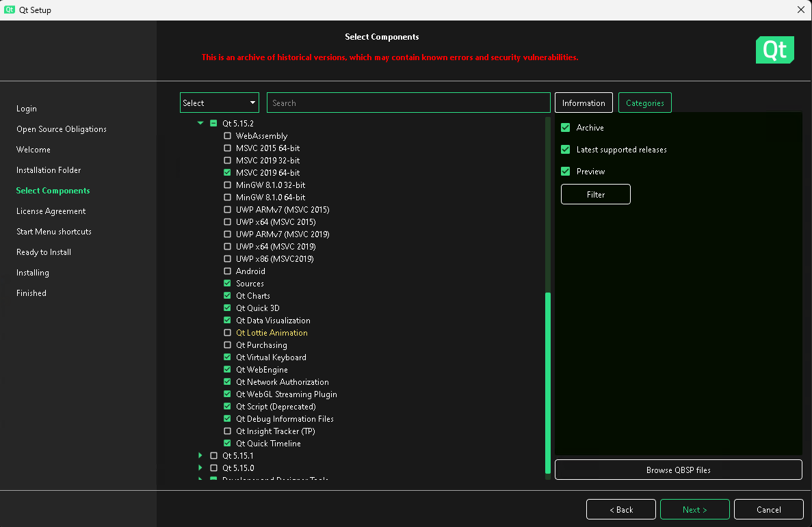Click Browse QBSP files button
812x527 pixels.
(679, 470)
